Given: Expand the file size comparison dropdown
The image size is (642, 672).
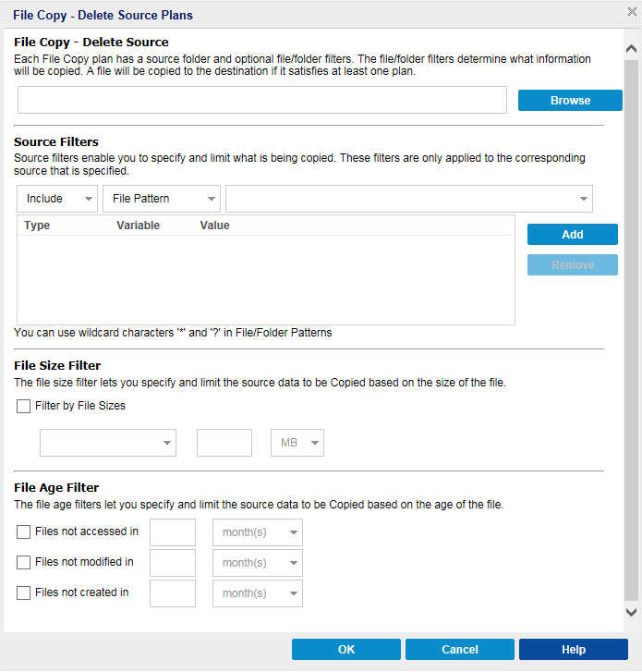Looking at the screenshot, I should [107, 443].
